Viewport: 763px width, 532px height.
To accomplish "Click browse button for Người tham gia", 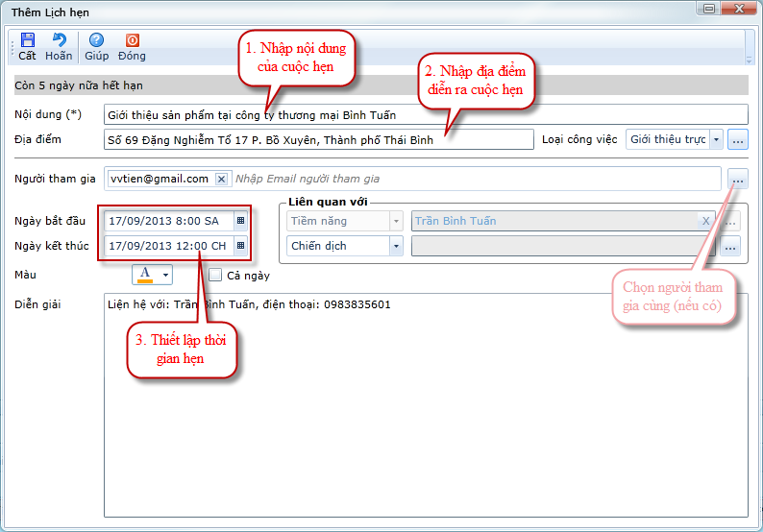I will (737, 179).
